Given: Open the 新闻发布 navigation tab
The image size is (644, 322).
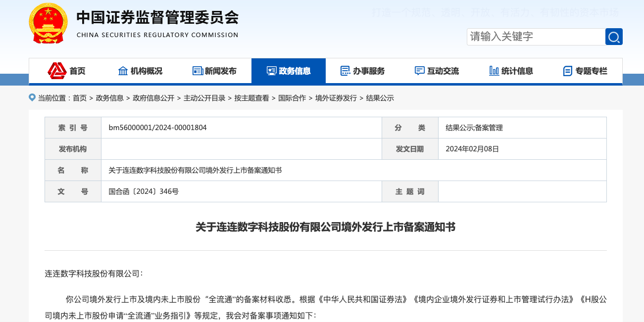Looking at the screenshot, I should pyautogui.click(x=214, y=71).
